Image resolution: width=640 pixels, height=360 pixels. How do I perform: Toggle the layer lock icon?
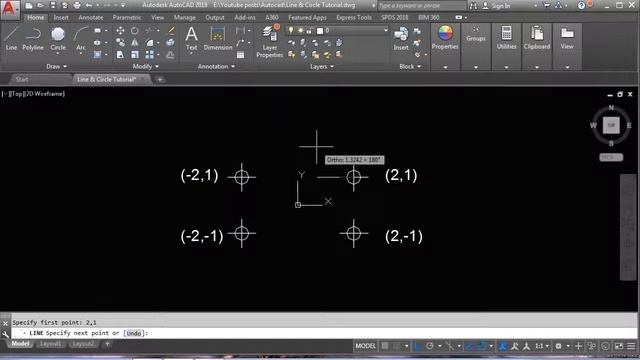point(309,30)
